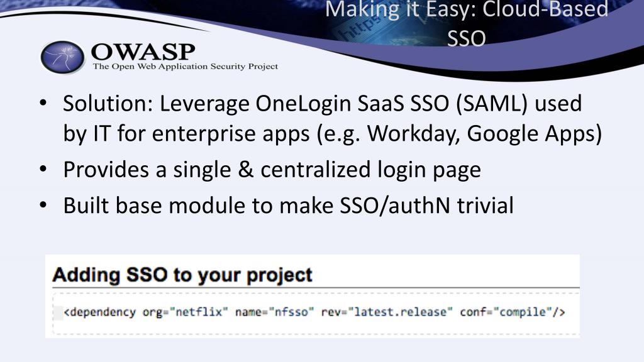
Task: Click the OWASP wasp logo emblem
Action: 62,57
